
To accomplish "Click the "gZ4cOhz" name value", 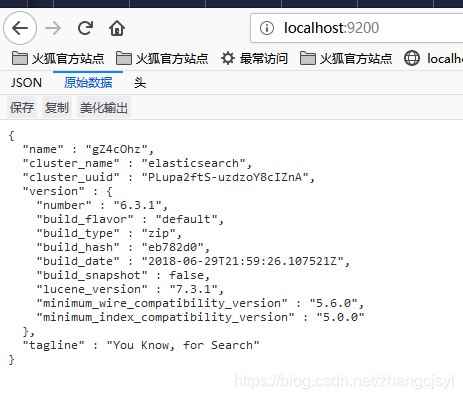I will pos(116,149).
